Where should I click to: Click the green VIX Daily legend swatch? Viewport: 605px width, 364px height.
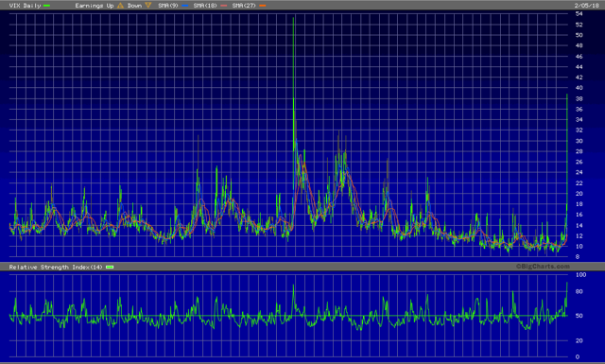47,6
